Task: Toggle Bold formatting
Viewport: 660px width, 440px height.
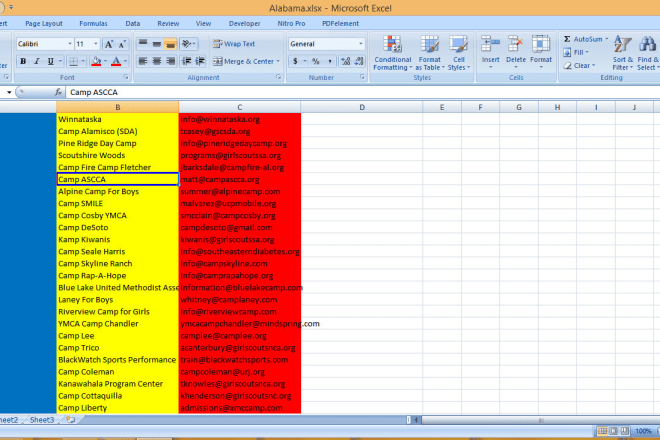Action: (x=23, y=61)
